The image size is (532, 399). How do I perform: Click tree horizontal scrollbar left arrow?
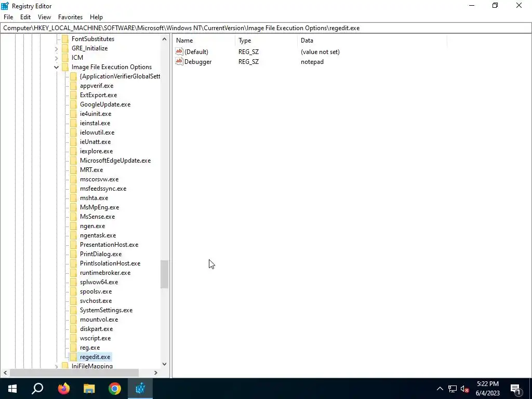[x=5, y=373]
